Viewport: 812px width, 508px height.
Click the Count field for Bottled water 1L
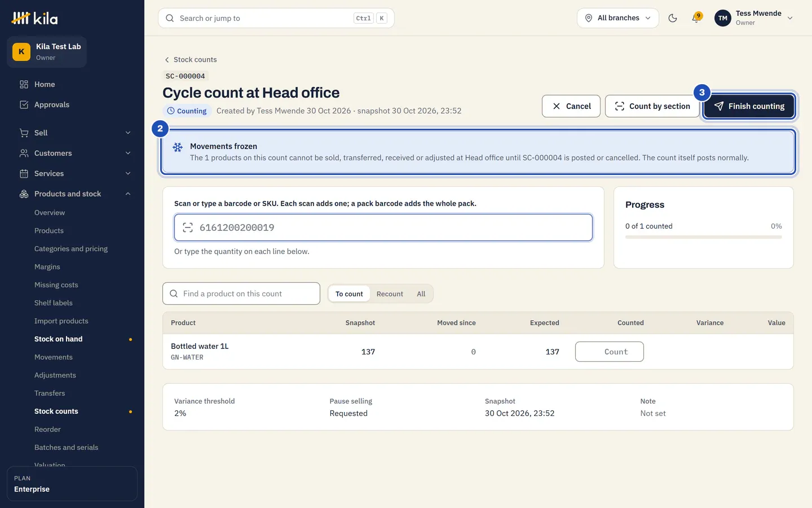tap(610, 352)
